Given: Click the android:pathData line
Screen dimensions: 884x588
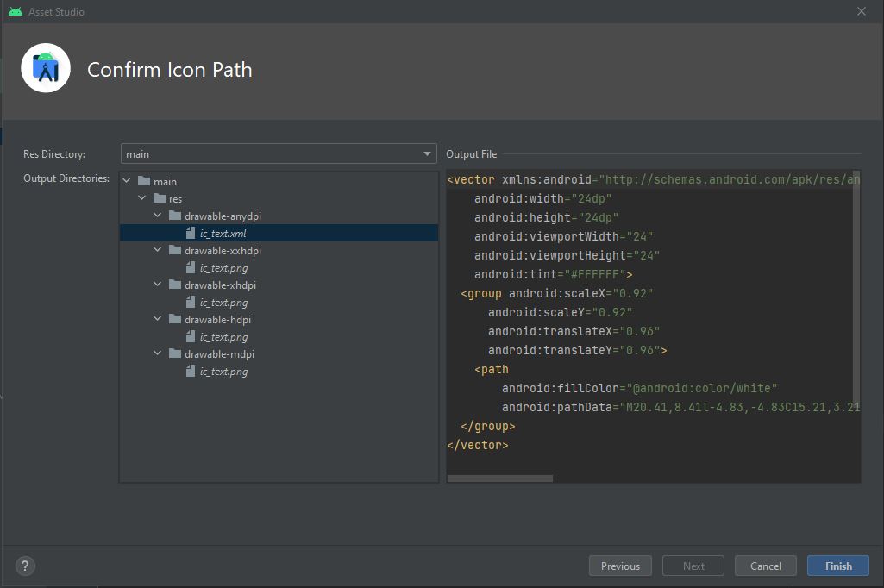Looking at the screenshot, I should [681, 407].
